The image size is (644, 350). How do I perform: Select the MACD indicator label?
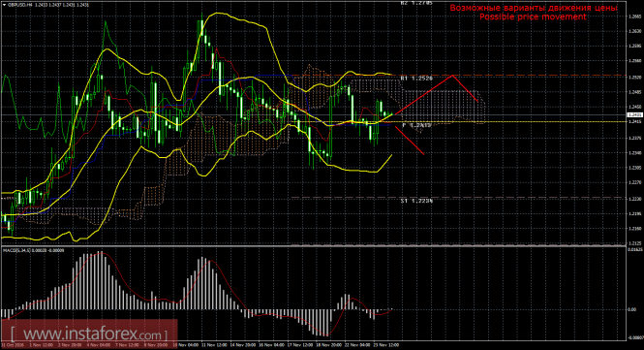33,250
